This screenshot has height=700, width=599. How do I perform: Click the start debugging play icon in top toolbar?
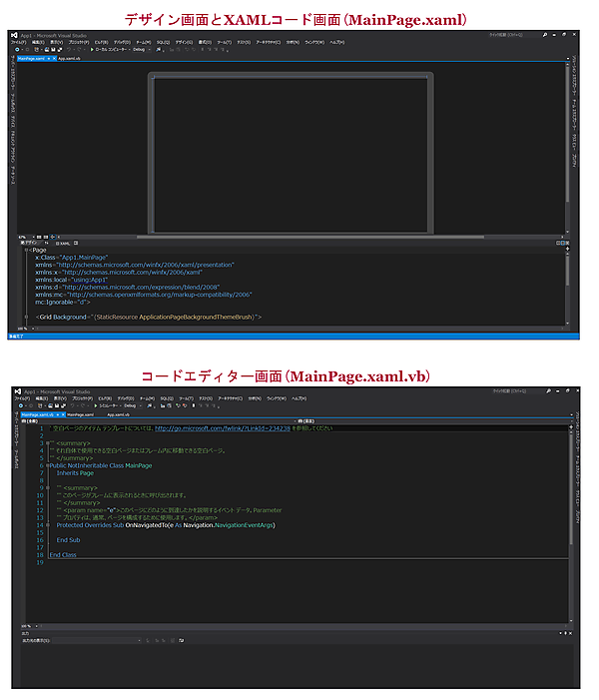(x=92, y=51)
